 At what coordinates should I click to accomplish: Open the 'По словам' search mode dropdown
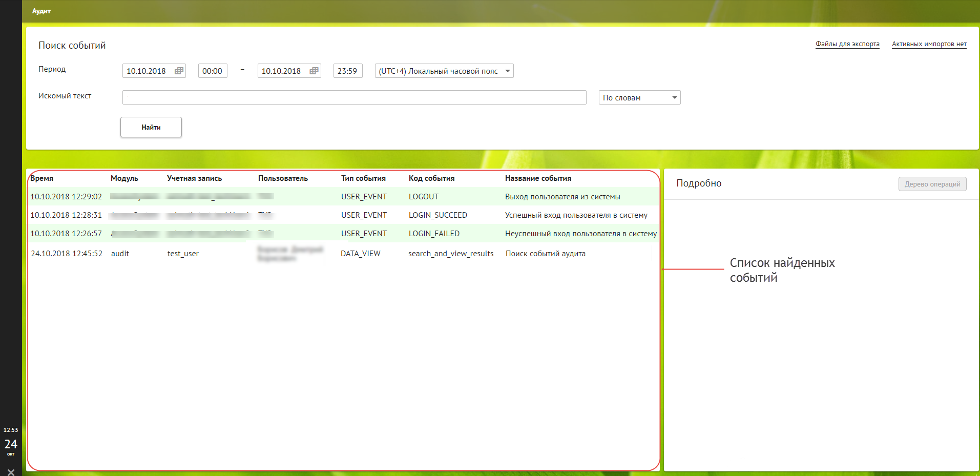click(x=674, y=97)
